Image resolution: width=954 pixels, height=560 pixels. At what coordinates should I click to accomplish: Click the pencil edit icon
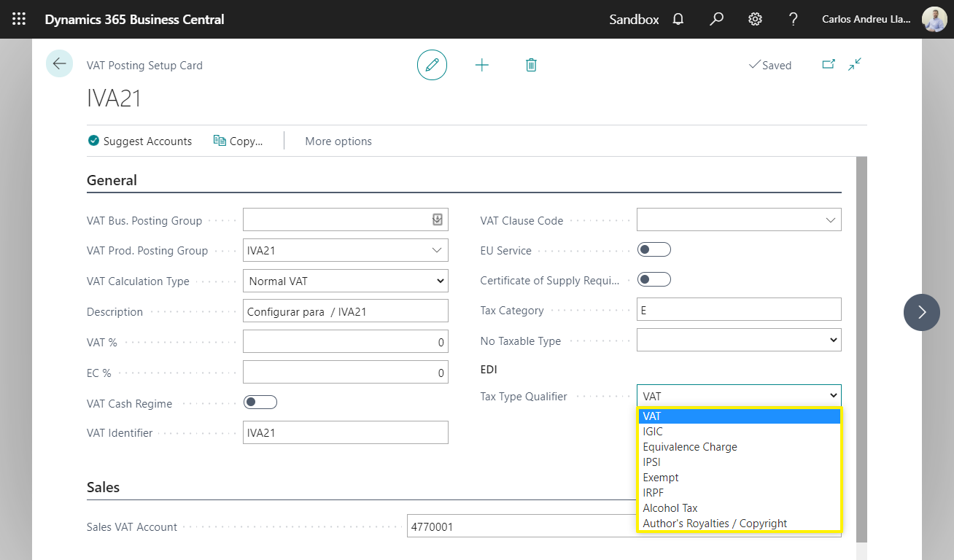[432, 65]
